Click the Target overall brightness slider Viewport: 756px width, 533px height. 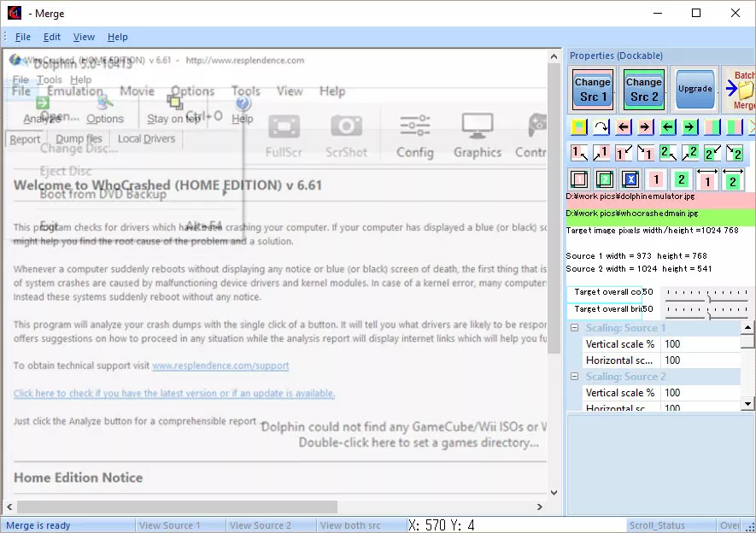pos(706,313)
